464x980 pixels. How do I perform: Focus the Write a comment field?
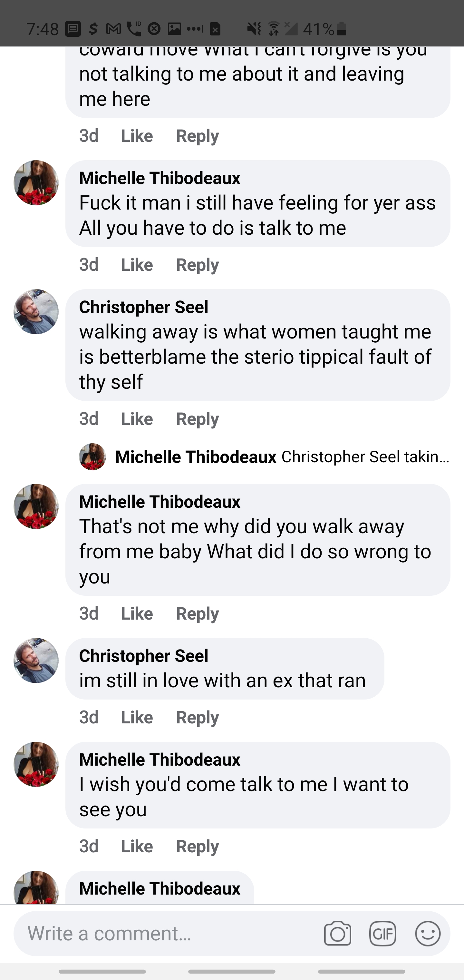tap(167, 933)
